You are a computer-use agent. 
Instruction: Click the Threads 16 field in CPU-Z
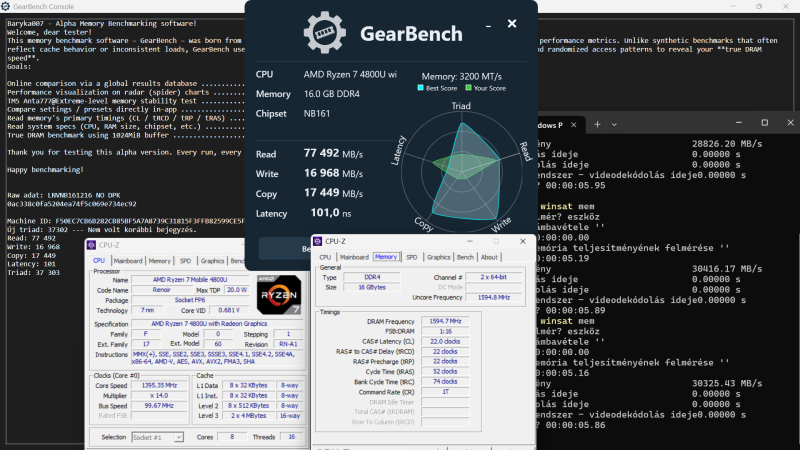tap(291, 437)
